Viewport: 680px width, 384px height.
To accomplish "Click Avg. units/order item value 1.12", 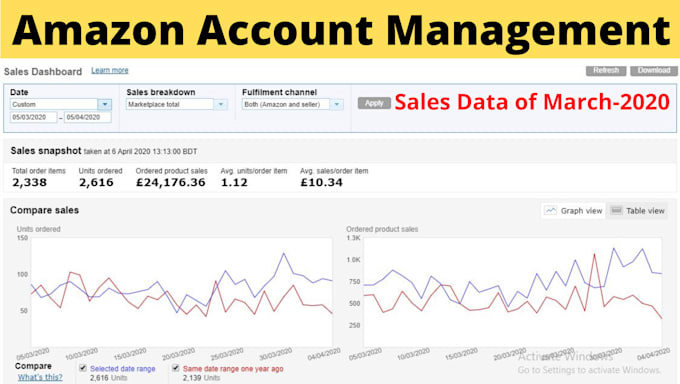I will click(234, 183).
